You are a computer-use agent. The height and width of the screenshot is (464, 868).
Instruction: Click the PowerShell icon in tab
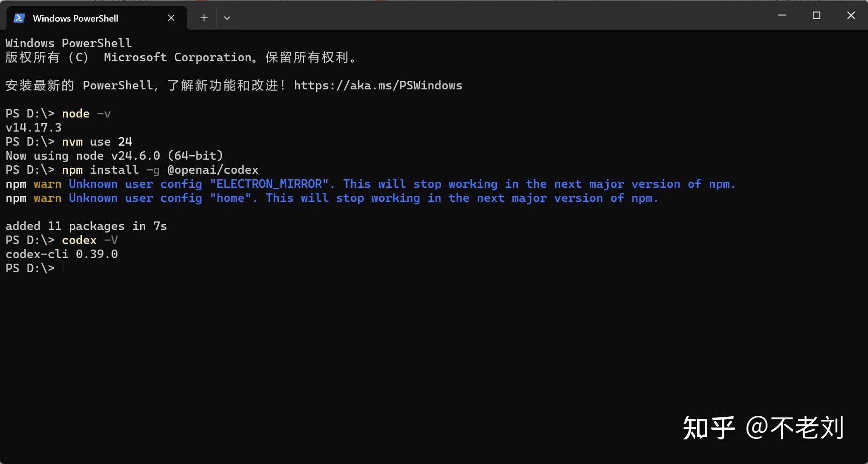click(x=20, y=18)
